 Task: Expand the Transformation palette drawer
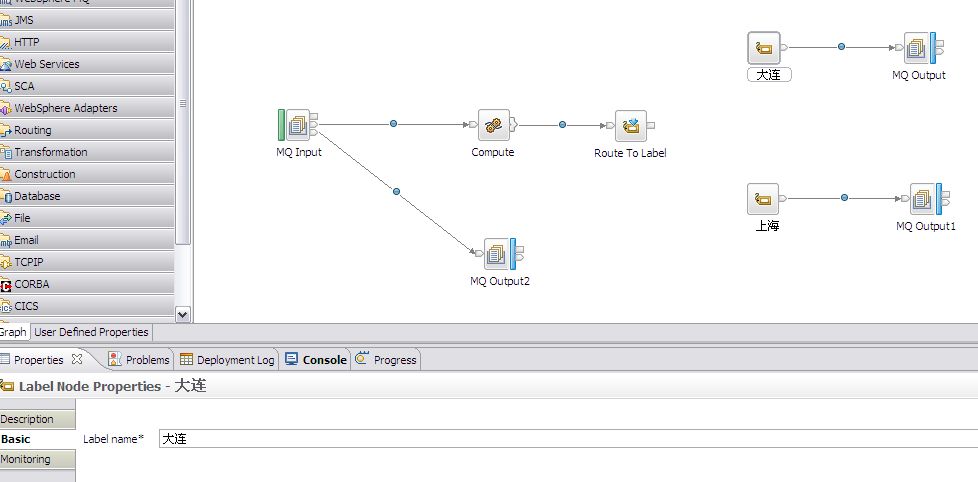click(87, 152)
